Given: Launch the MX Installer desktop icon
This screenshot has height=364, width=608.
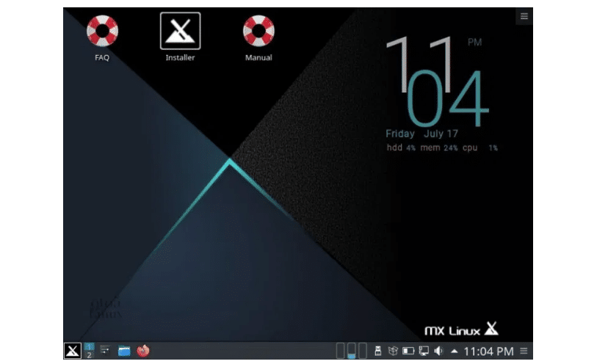Looking at the screenshot, I should pyautogui.click(x=181, y=37).
